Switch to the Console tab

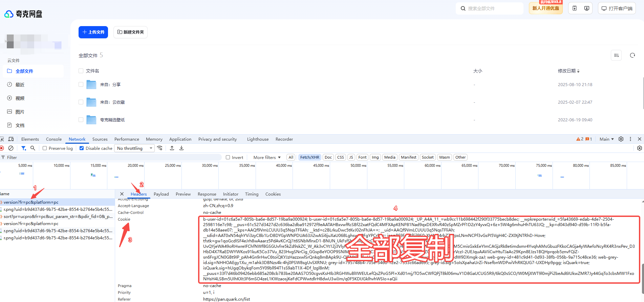click(x=54, y=139)
